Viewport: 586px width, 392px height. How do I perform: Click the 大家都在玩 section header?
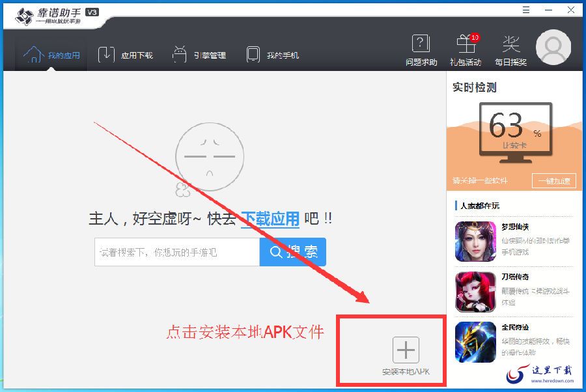click(480, 206)
